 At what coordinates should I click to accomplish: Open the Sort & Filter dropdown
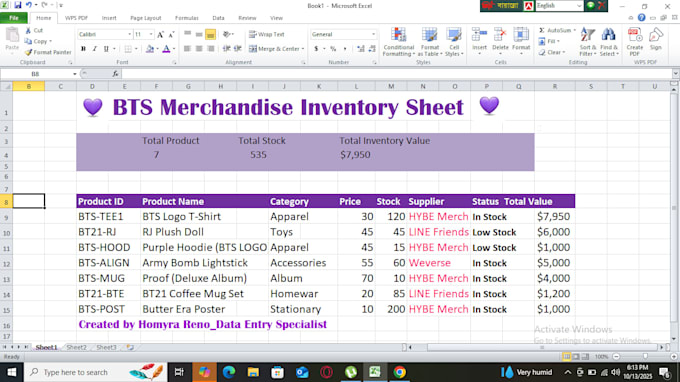tap(588, 42)
